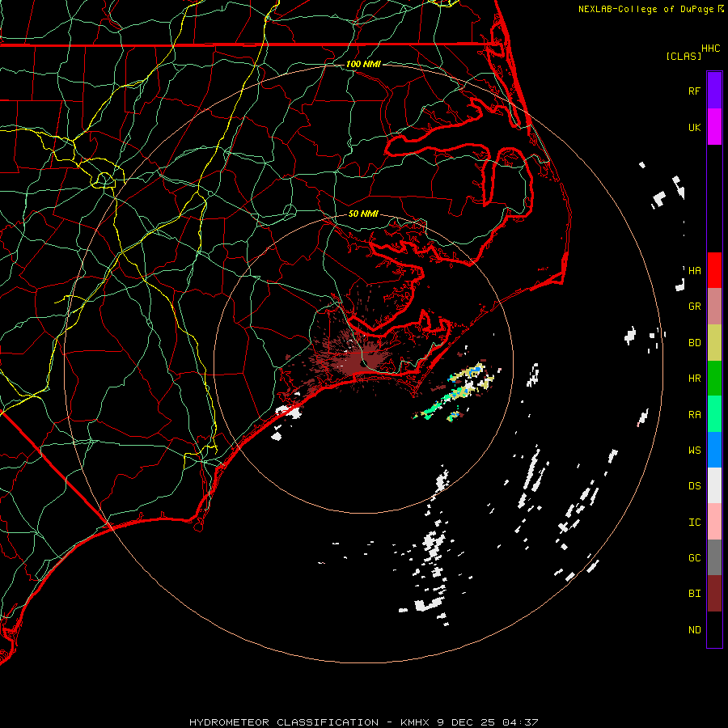728x728 pixels.
Task: Click the purple RF legend color swatch
Action: click(x=714, y=91)
